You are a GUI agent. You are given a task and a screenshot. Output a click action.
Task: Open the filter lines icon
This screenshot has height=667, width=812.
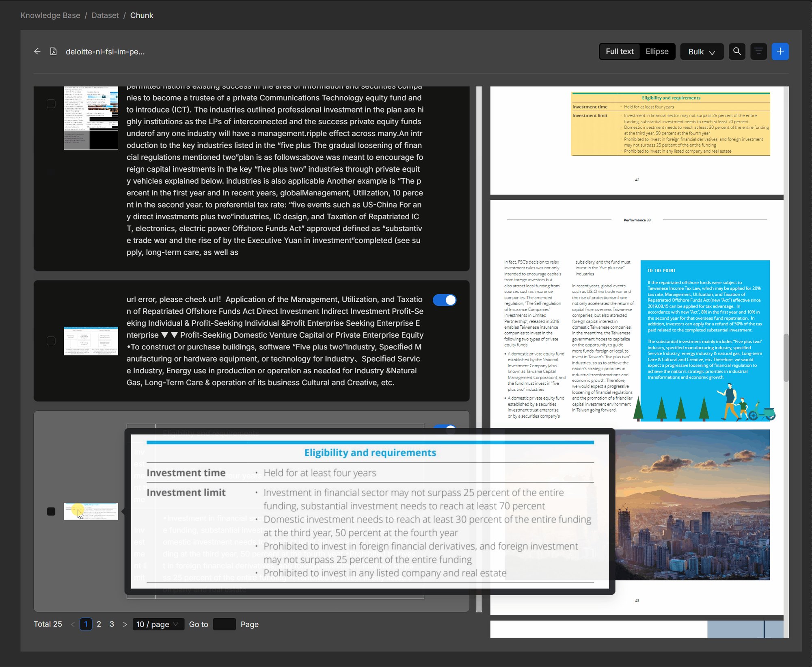point(758,52)
